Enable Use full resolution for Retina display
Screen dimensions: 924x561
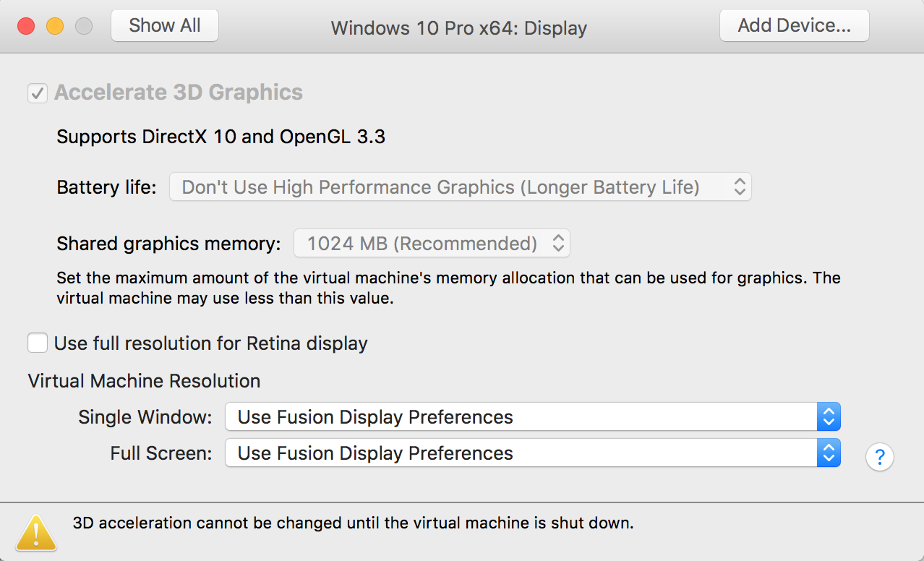coord(38,343)
